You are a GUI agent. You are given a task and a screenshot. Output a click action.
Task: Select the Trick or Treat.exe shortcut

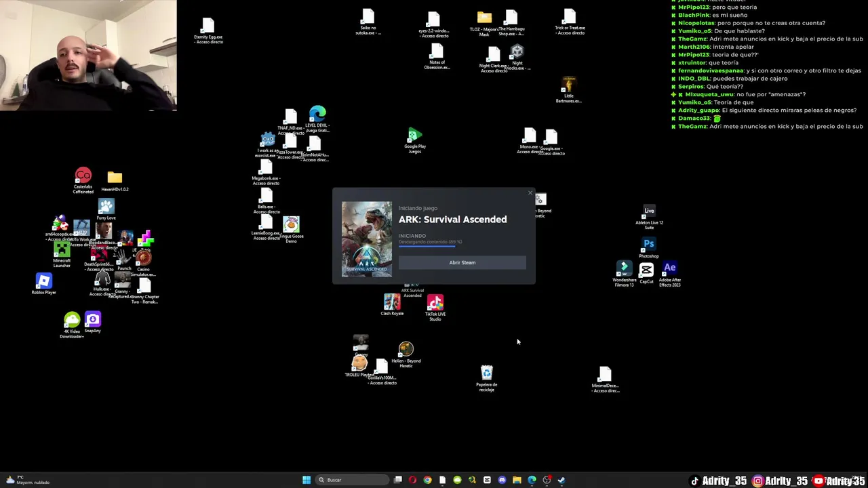570,22
